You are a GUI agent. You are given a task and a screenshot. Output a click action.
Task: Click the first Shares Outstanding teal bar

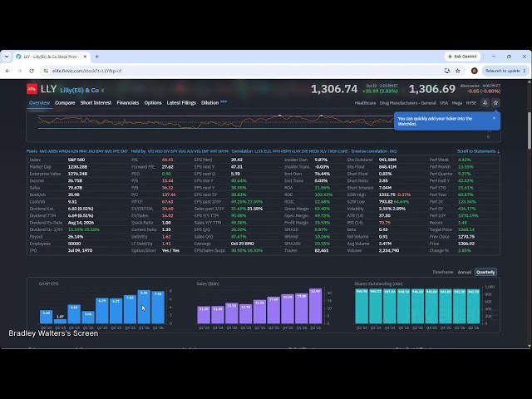click(362, 306)
